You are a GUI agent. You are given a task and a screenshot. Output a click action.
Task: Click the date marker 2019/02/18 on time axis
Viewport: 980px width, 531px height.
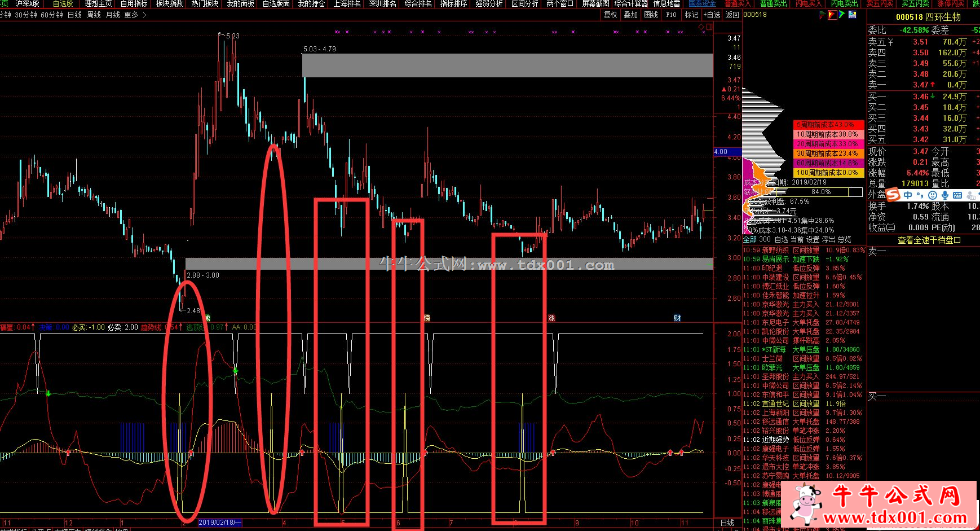[220, 523]
